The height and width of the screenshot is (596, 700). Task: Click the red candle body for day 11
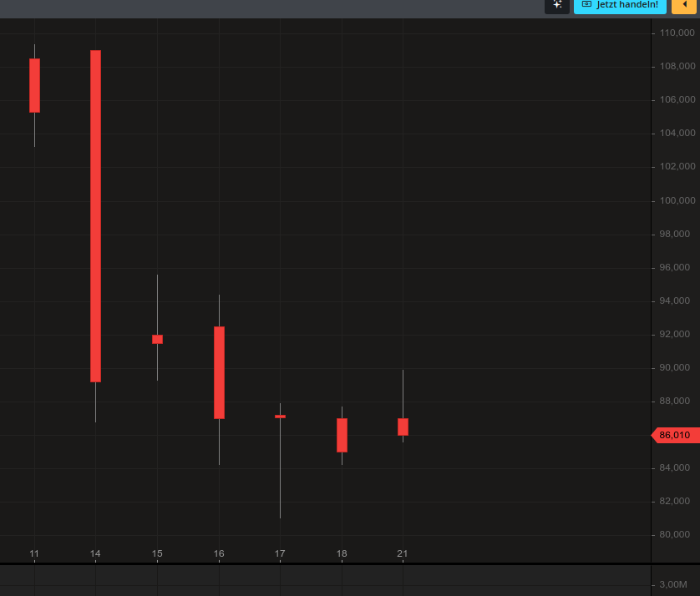[34, 85]
